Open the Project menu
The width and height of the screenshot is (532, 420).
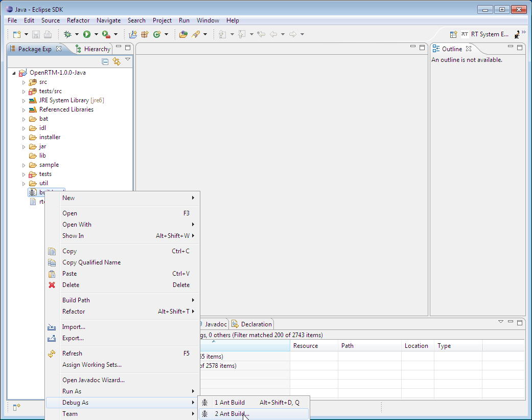click(x=162, y=20)
